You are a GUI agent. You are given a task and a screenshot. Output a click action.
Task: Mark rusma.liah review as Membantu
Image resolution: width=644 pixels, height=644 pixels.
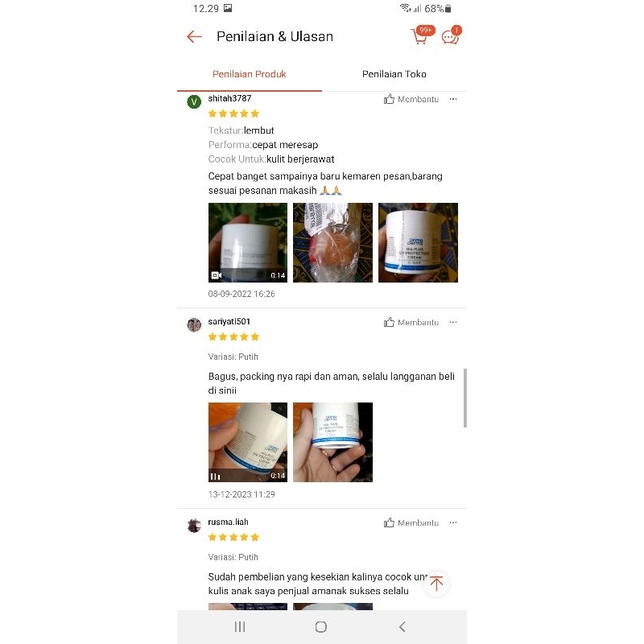(411, 522)
